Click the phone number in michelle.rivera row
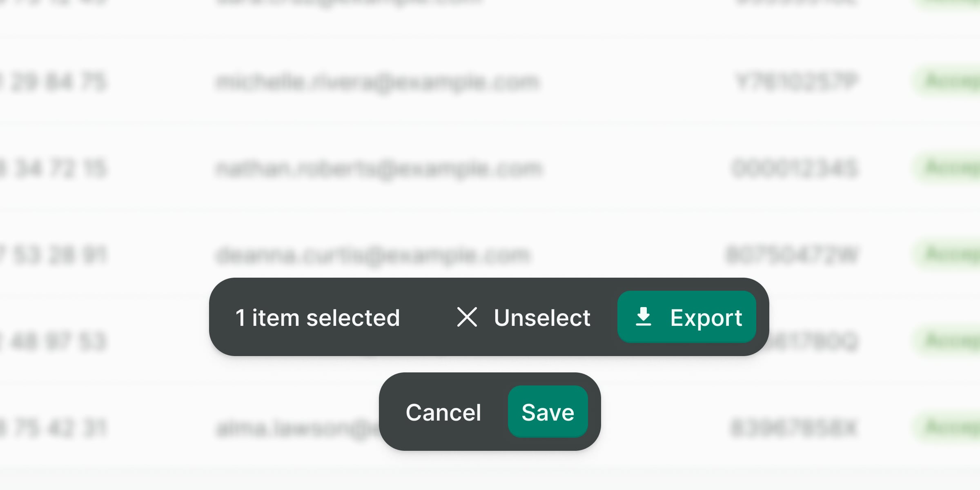The width and height of the screenshot is (980, 490). [x=57, y=82]
